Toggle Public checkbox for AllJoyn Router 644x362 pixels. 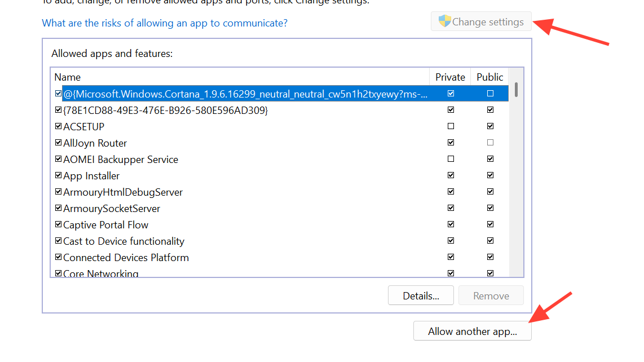[x=490, y=143]
